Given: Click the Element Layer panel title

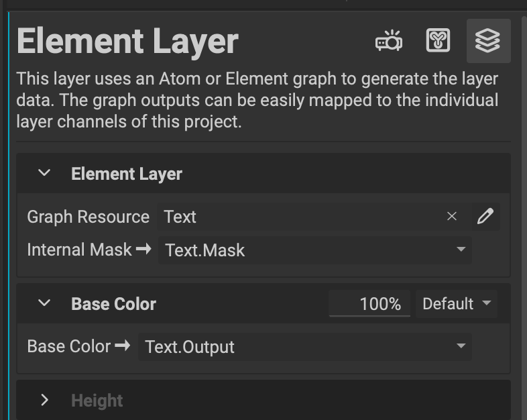Looking at the screenshot, I should tap(127, 42).
